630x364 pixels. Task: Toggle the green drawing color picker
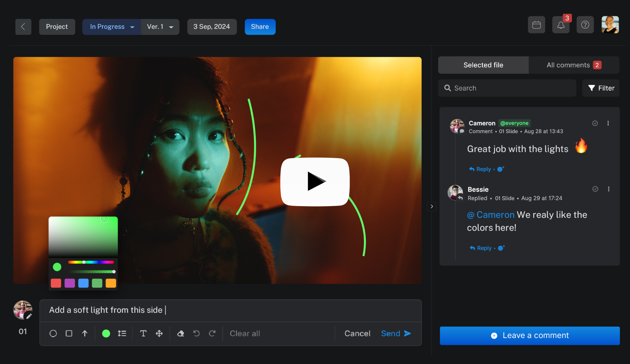(106, 333)
